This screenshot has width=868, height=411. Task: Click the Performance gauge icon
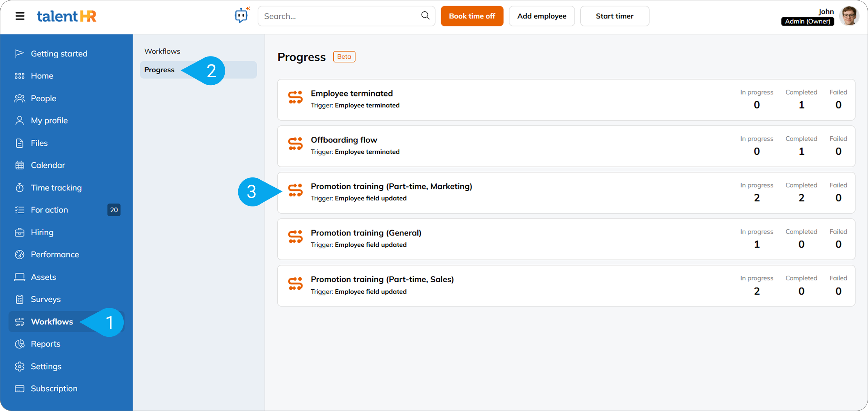tap(19, 255)
